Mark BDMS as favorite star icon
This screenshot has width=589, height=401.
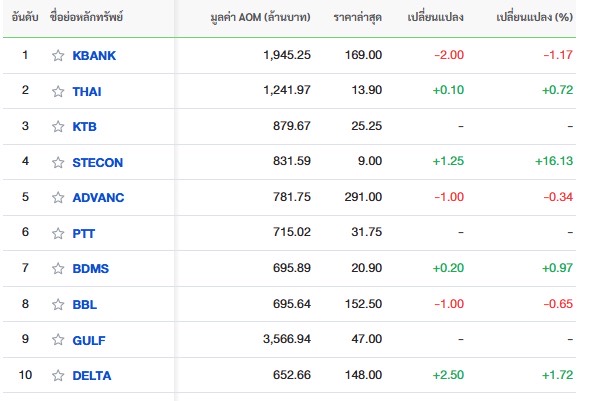pos(58,268)
